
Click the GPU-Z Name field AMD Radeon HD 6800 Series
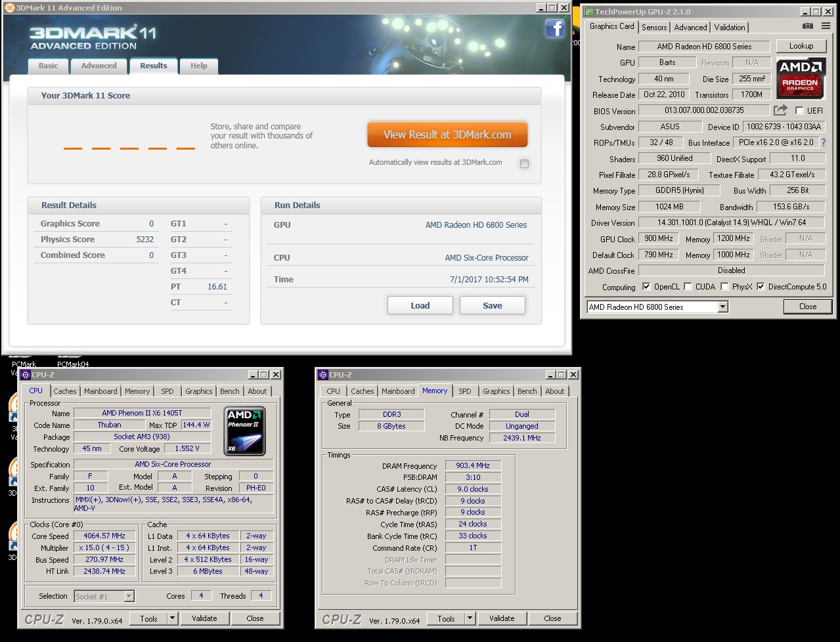[x=704, y=47]
